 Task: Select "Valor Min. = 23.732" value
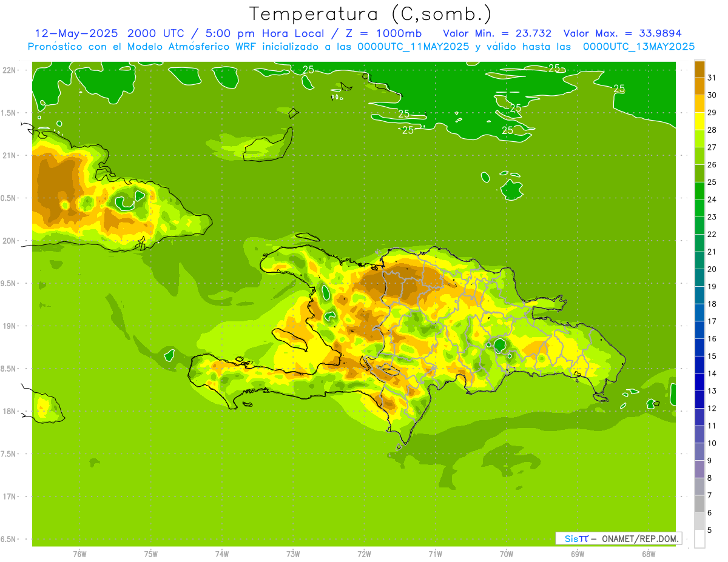(497, 33)
